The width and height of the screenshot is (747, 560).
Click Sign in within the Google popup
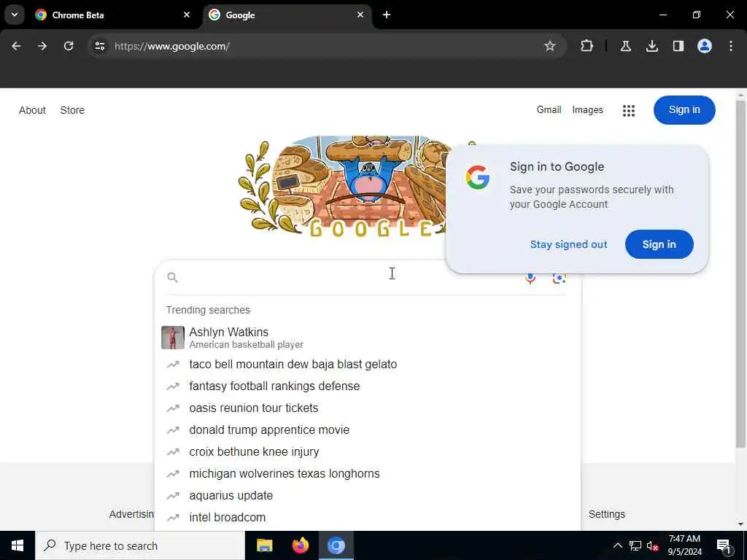click(659, 244)
